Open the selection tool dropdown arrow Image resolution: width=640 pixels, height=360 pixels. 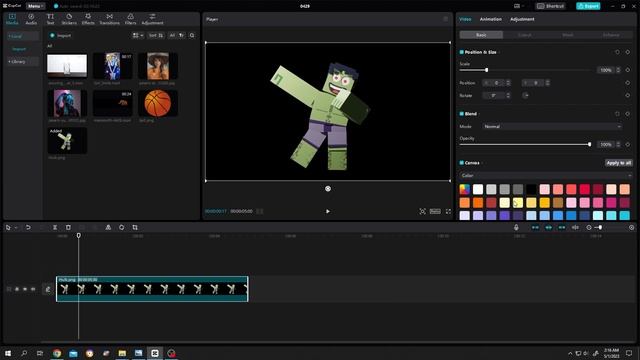(x=16, y=228)
